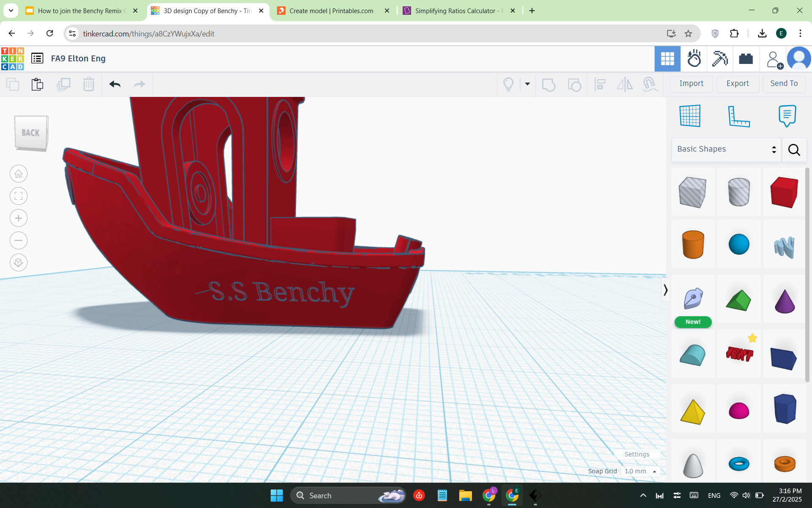Switch to 3D design grid view
This screenshot has height=508, width=812.
tap(667, 59)
